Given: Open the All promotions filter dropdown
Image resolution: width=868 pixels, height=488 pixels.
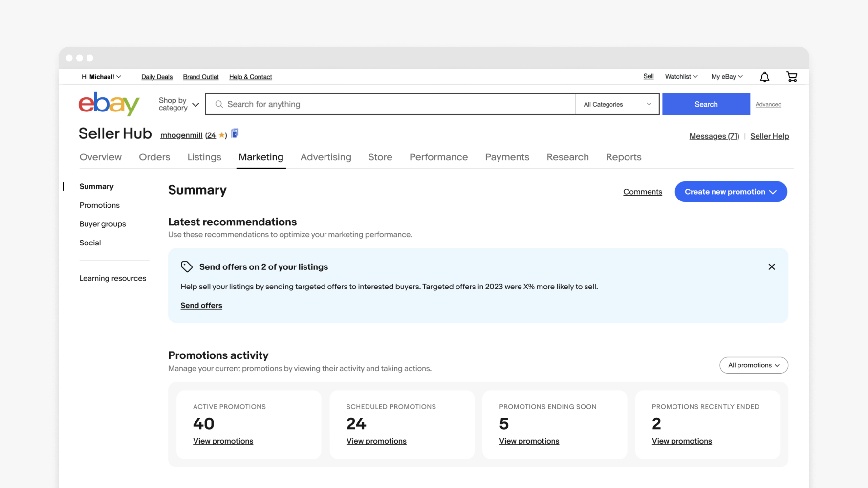Looking at the screenshot, I should coord(753,365).
